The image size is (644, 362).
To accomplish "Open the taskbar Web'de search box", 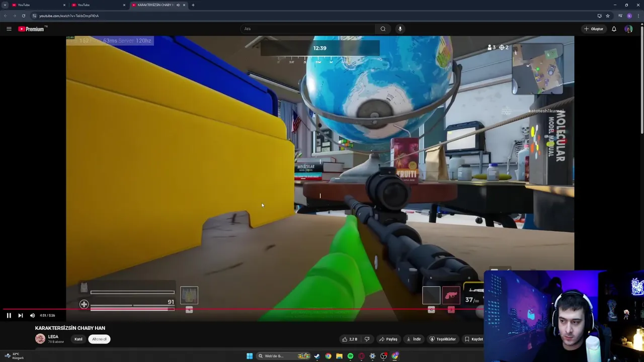I will tap(284, 356).
